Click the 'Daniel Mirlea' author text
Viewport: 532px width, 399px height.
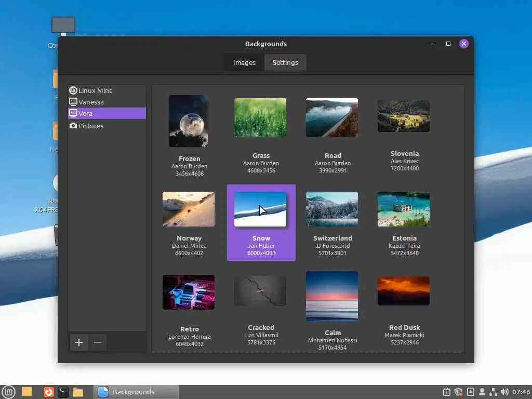click(x=189, y=246)
